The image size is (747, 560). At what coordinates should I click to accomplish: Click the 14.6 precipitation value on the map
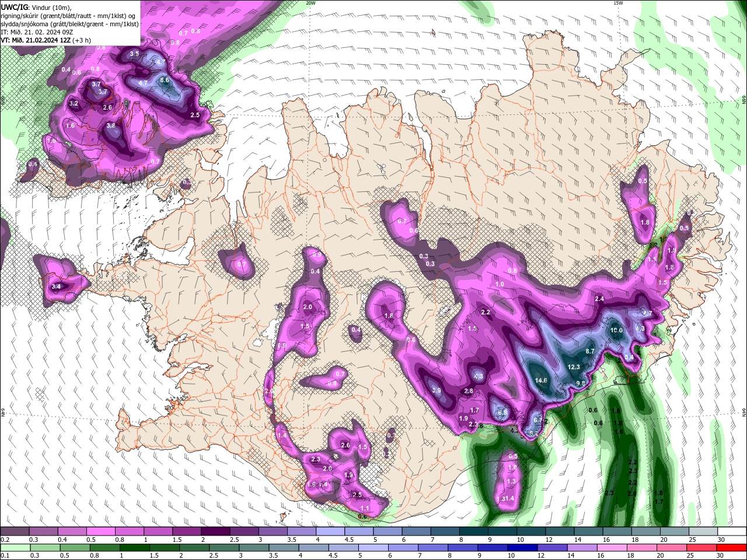[x=541, y=380]
